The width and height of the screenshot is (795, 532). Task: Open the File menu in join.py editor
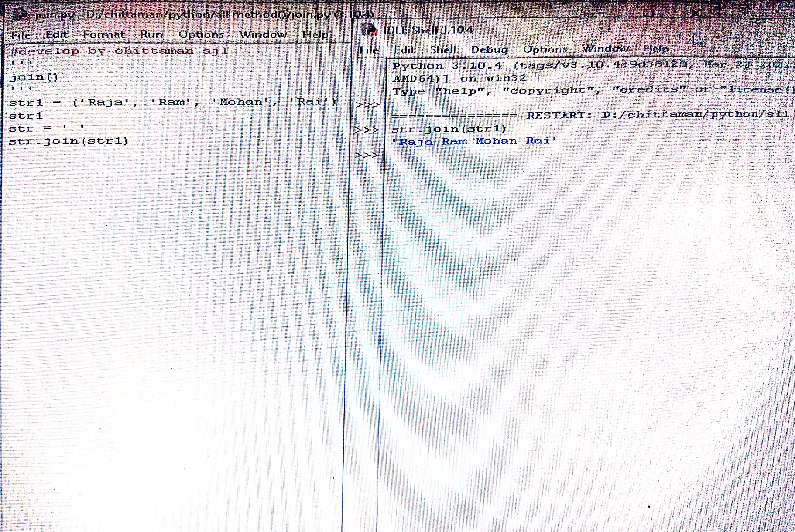21,35
